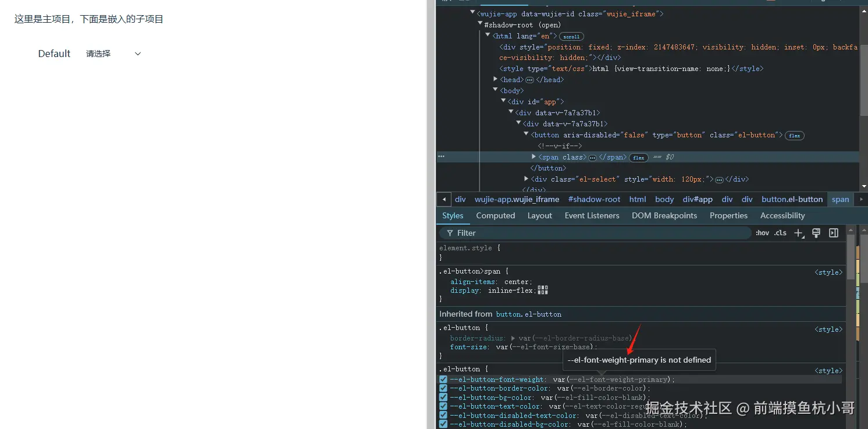Click the filter funnel icon in Styles pane

click(x=450, y=233)
